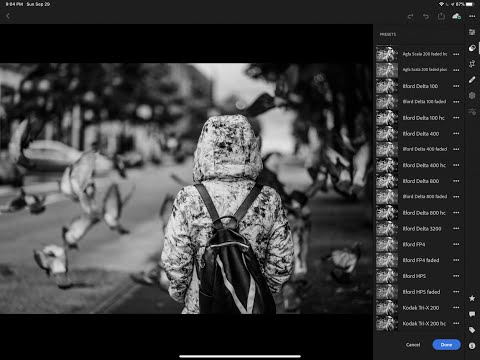This screenshot has width=480, height=360.
Task: Open options for Agfa Scala 200 faded hc
Action: click(x=456, y=54)
